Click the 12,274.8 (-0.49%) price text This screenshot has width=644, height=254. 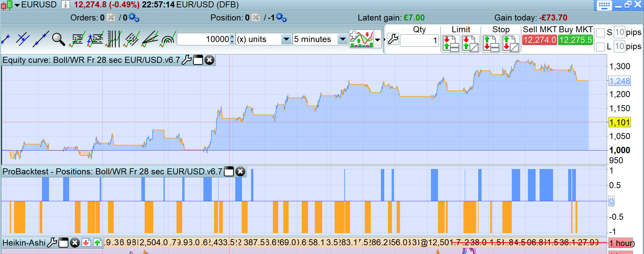pyautogui.click(x=107, y=5)
